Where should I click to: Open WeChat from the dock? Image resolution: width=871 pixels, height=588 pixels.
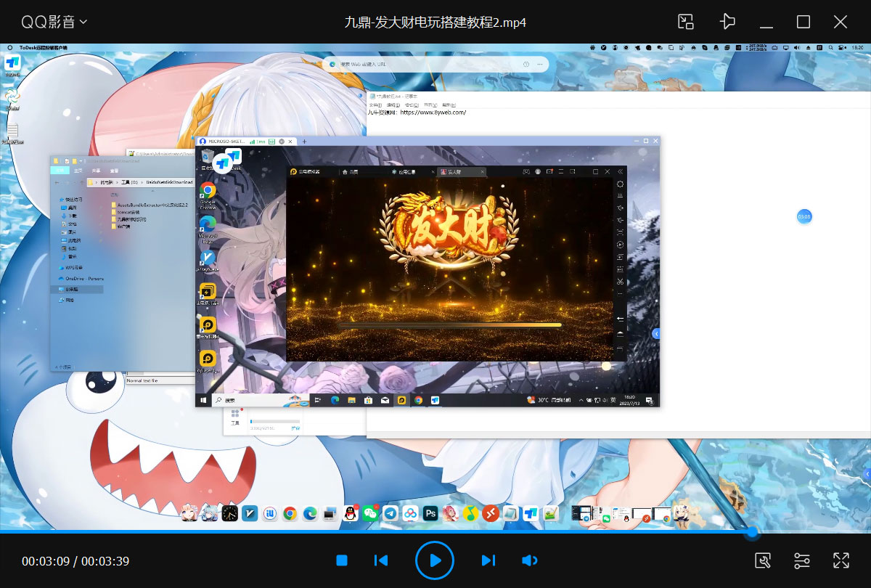(370, 514)
